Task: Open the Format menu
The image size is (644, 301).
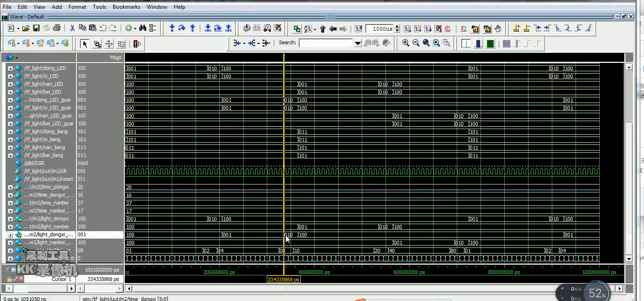Action: click(x=77, y=7)
